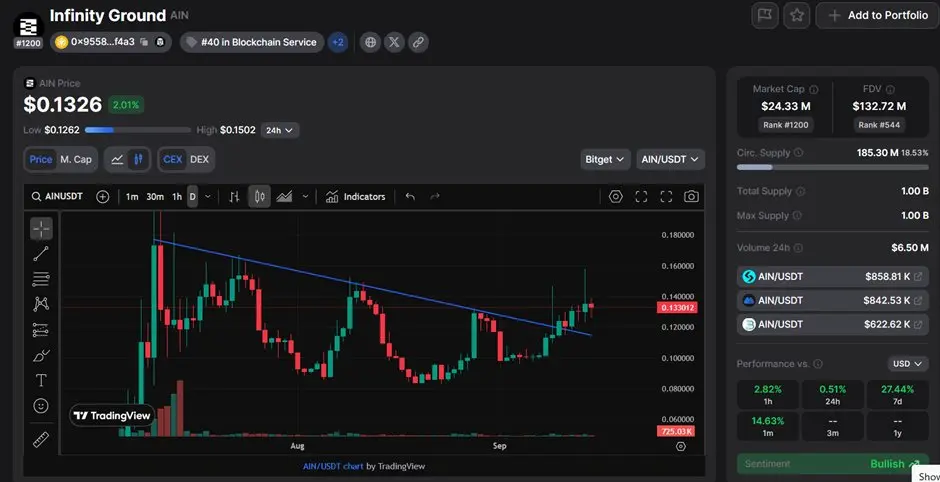Open the Indicators menu
This screenshot has width=940, height=482.
[355, 197]
